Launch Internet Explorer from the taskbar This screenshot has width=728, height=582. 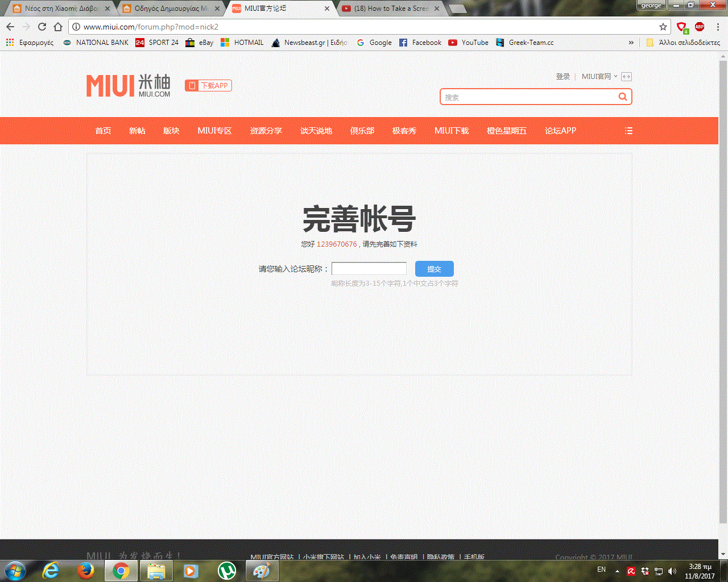(x=51, y=571)
